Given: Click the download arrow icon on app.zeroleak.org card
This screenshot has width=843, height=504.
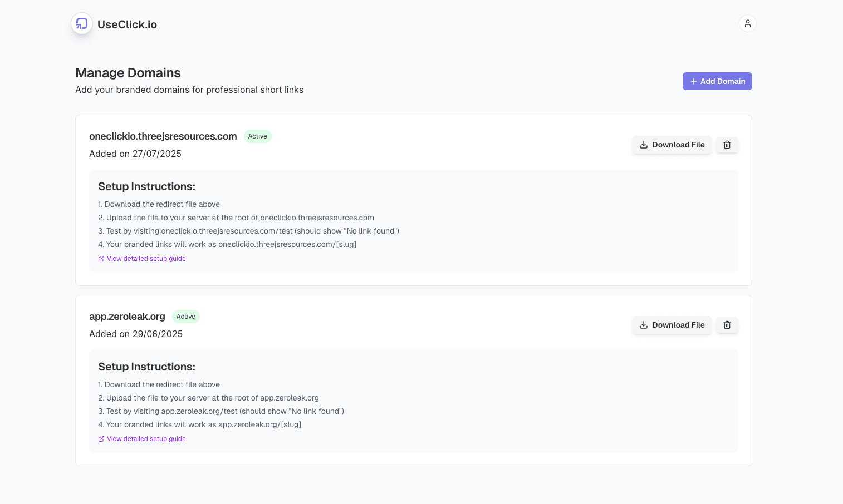Looking at the screenshot, I should point(644,325).
